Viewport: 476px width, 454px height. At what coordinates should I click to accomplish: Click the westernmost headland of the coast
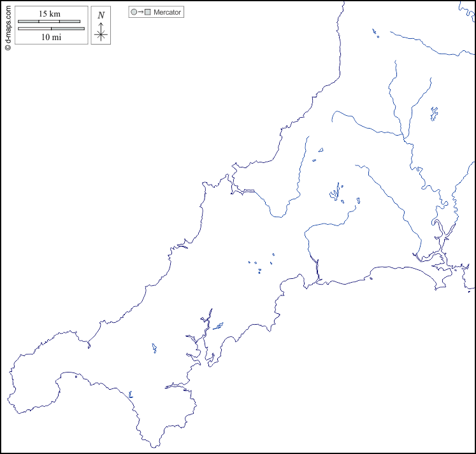10,376
